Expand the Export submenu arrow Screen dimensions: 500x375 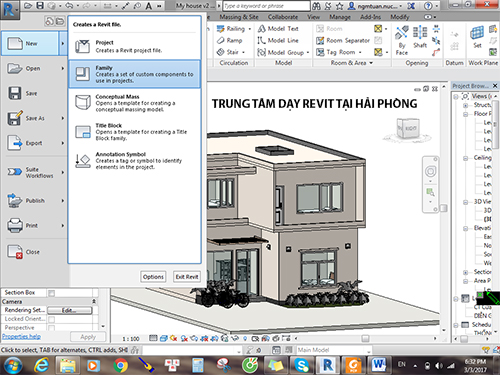(62, 143)
